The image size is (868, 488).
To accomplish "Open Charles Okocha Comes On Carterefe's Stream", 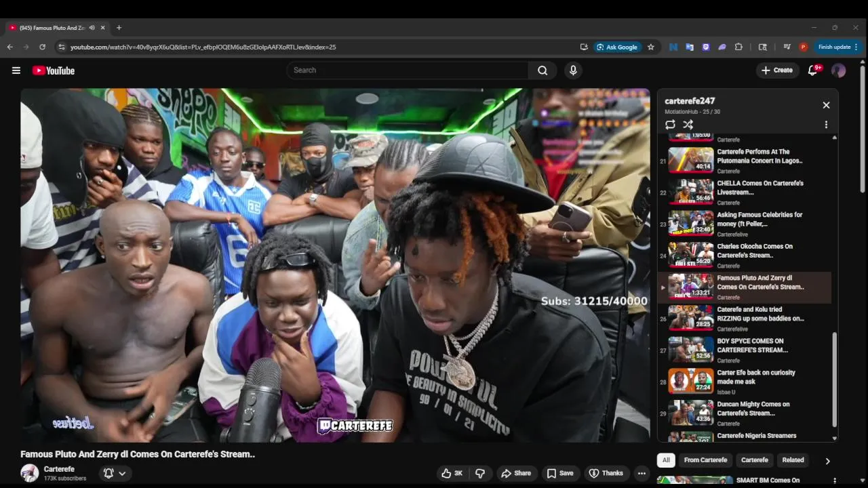I will [745, 256].
